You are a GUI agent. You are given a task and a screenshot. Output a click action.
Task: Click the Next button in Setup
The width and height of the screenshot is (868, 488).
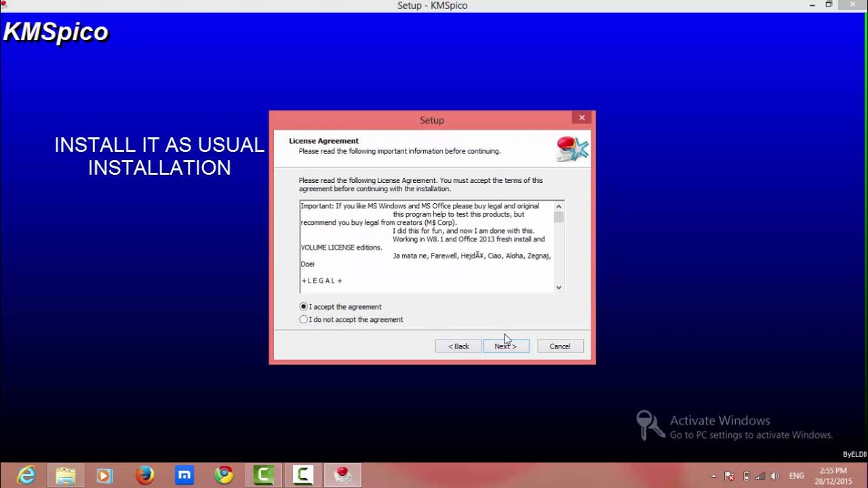(506, 346)
